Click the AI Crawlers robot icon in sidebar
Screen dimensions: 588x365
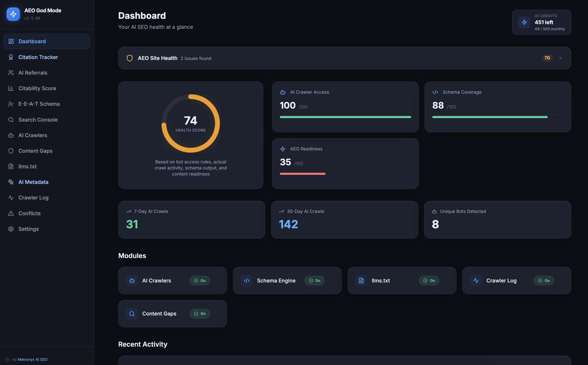pos(11,135)
